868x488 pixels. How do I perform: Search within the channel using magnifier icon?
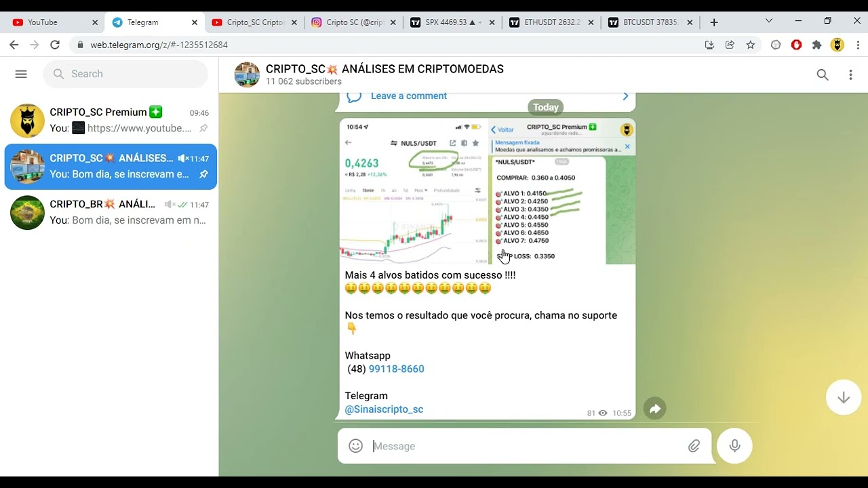[x=823, y=75]
